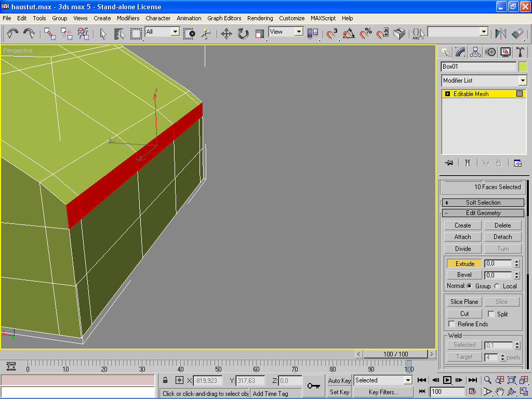
Task: Select the Select and Rotate tool
Action: (243, 34)
